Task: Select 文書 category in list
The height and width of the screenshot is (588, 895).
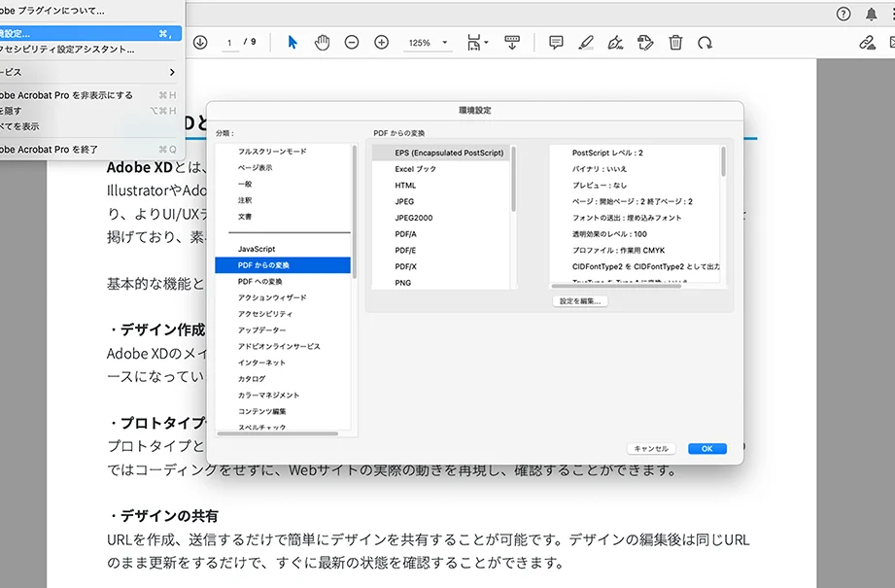Action: coord(283,217)
